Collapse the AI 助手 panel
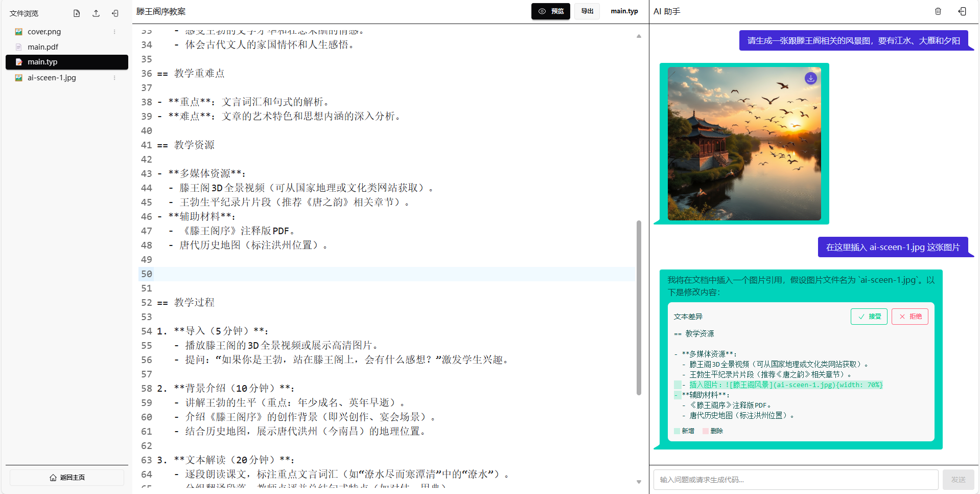Image resolution: width=980 pixels, height=494 pixels. (962, 11)
